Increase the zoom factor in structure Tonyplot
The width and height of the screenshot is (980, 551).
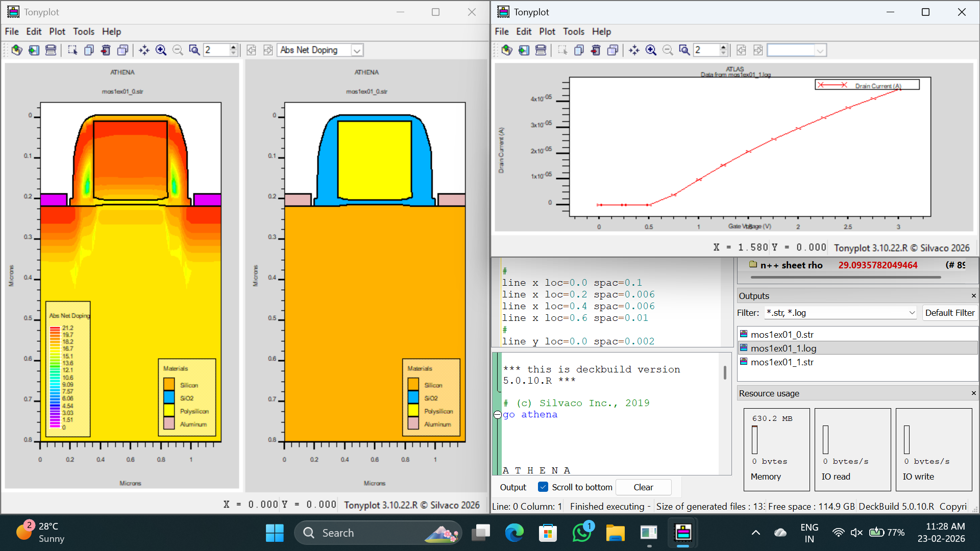click(234, 47)
